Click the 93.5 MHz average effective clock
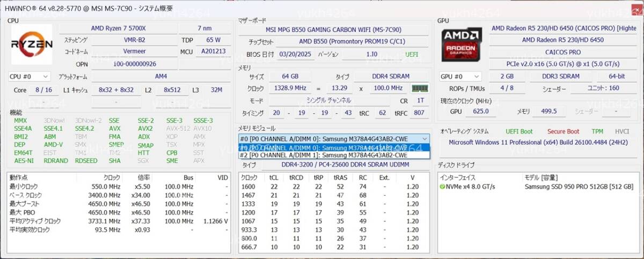 (x=108, y=230)
